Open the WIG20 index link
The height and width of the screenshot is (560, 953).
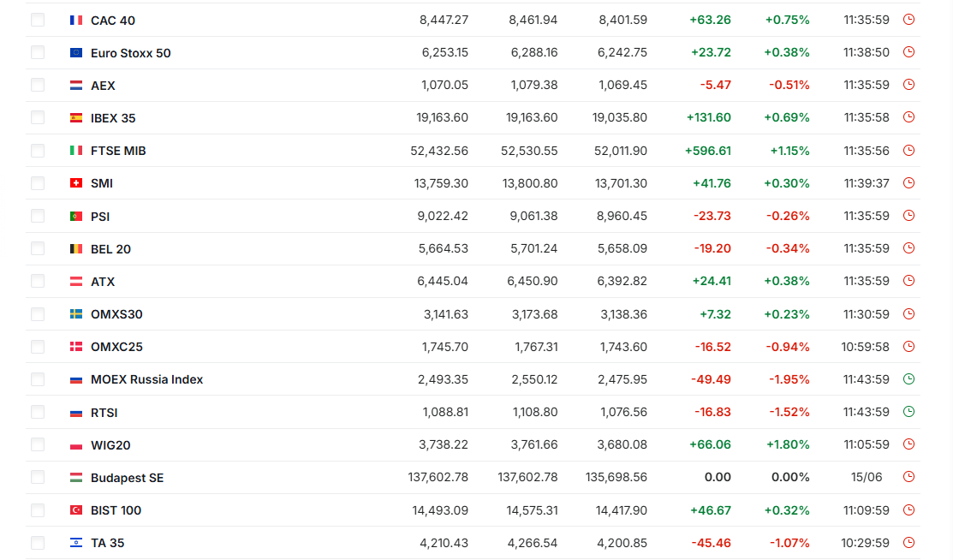110,445
